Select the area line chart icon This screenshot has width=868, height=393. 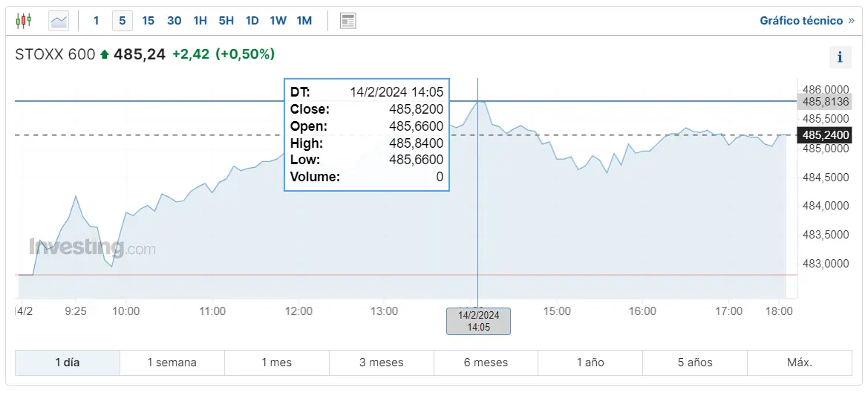coord(59,21)
